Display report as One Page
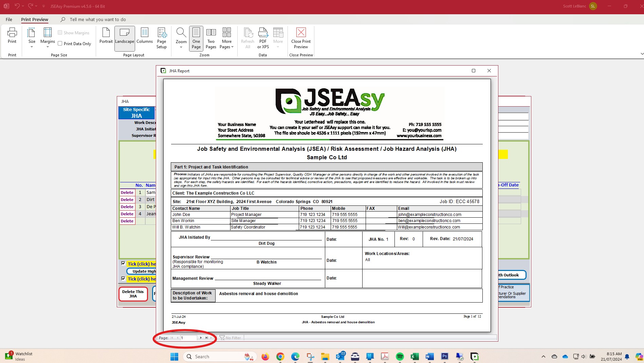644x363 pixels. pos(196,38)
